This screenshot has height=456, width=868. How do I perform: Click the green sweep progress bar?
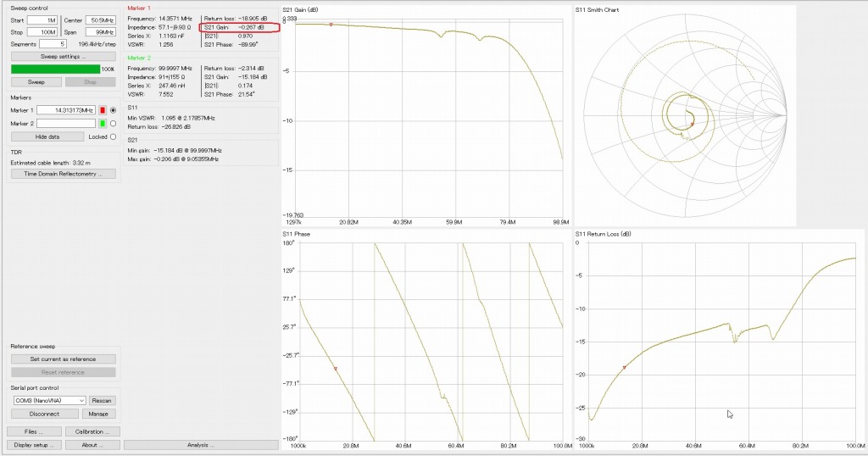coord(55,70)
